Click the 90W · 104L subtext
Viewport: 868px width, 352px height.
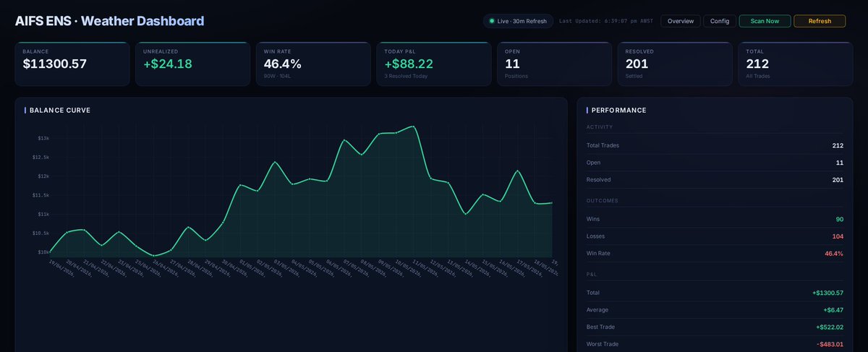pyautogui.click(x=278, y=76)
